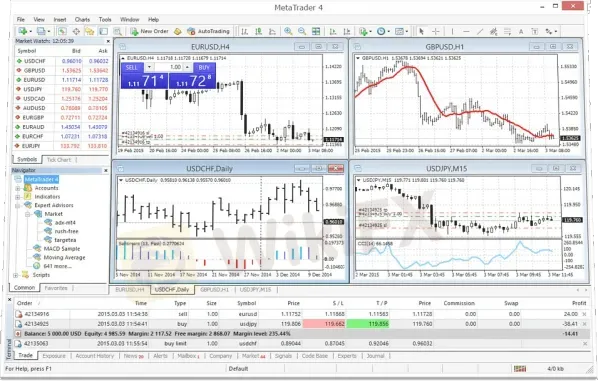The width and height of the screenshot is (598, 384).
Task: Click the Profiles toolbar icon
Action: (x=40, y=31)
